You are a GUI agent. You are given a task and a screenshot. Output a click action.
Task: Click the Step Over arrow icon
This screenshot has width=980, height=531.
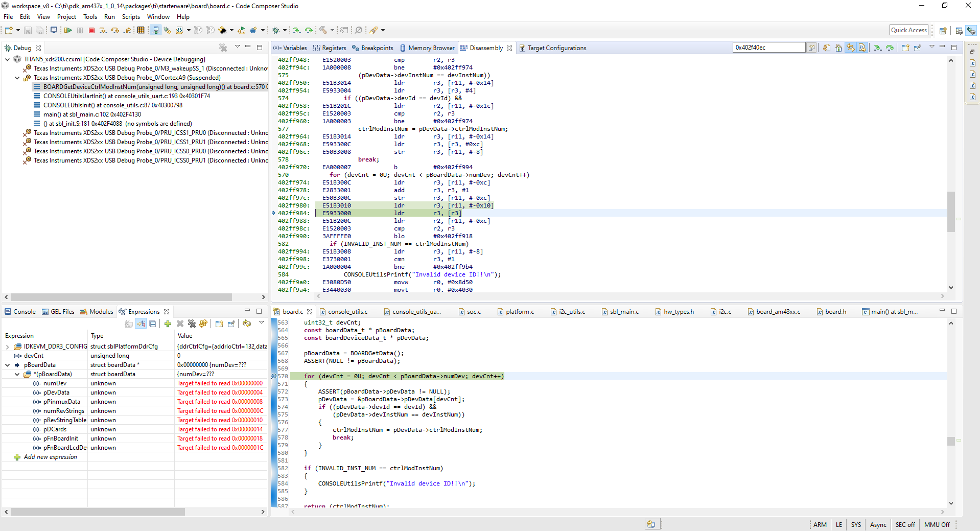[115, 31]
